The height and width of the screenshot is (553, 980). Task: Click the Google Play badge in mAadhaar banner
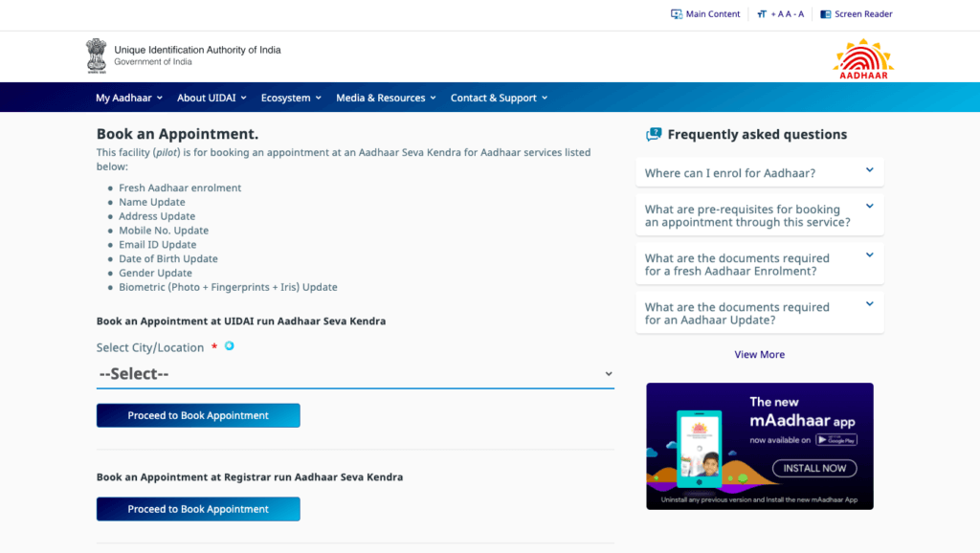tap(836, 440)
